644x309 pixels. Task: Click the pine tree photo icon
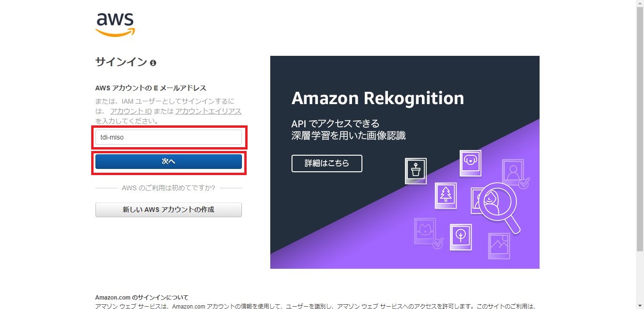pos(446,195)
